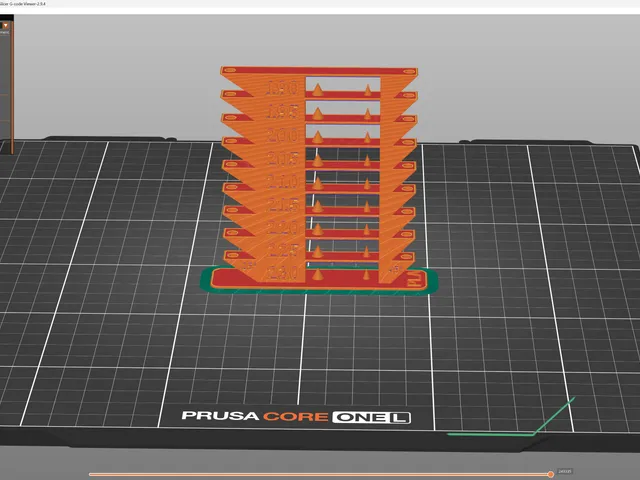The image size is (640, 480).
Task: Open the legend view-type dropdown arrow
Action: pyautogui.click(x=5, y=26)
